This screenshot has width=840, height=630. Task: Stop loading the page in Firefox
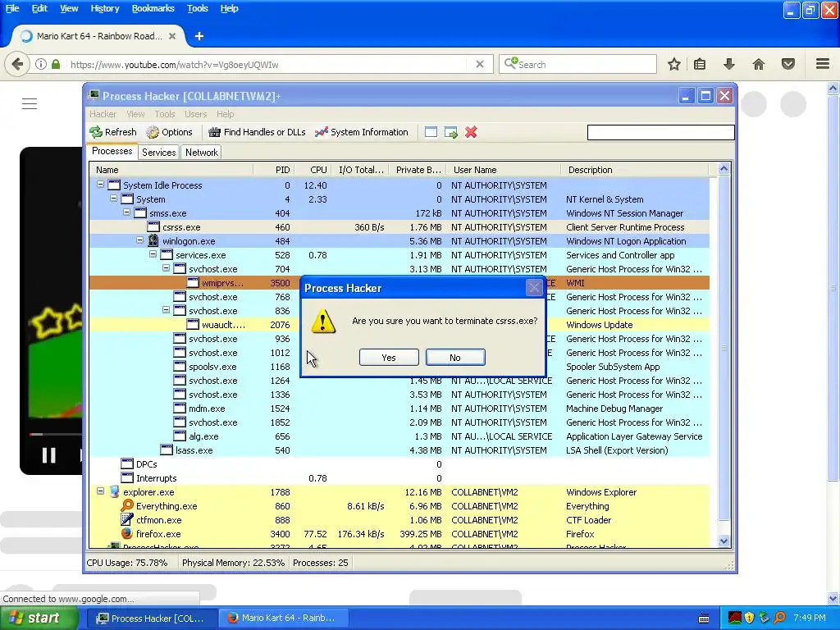(480, 64)
